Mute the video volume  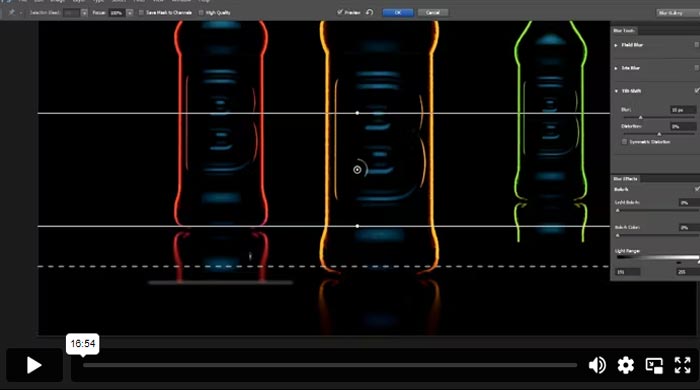pyautogui.click(x=597, y=365)
